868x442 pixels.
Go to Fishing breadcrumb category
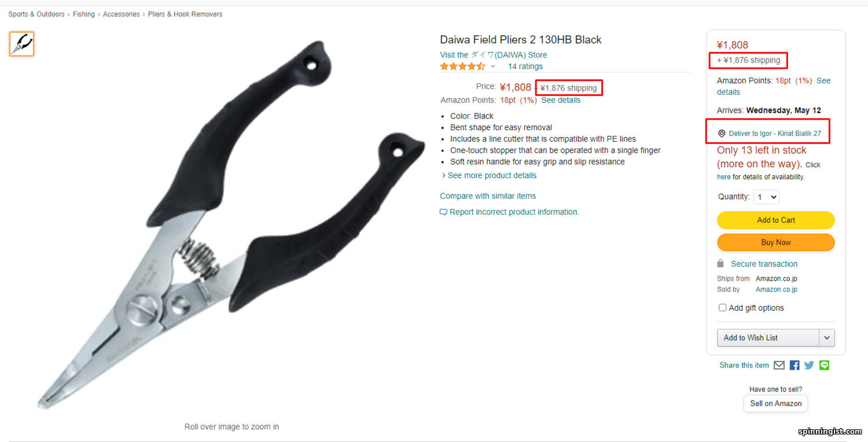click(84, 14)
